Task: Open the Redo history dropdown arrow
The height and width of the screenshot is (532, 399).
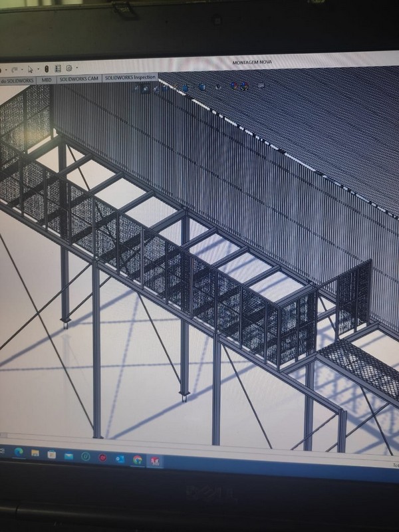Action: (22, 70)
